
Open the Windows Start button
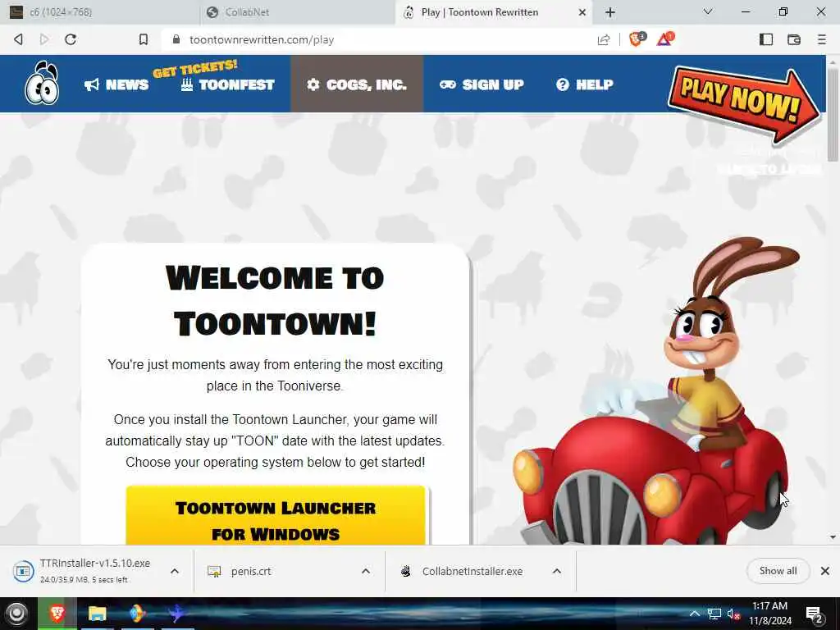pyautogui.click(x=16, y=614)
